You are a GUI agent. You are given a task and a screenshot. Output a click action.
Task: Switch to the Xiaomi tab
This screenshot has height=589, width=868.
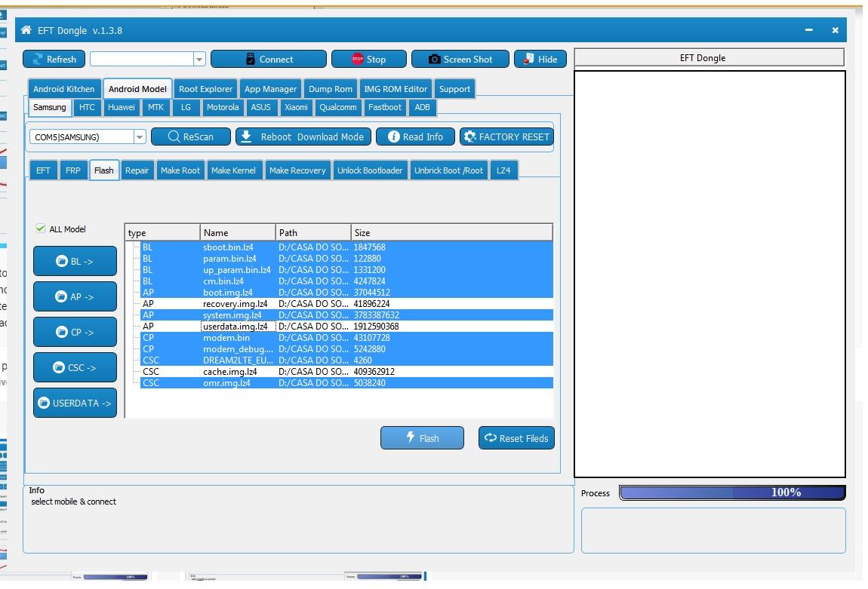tap(296, 107)
